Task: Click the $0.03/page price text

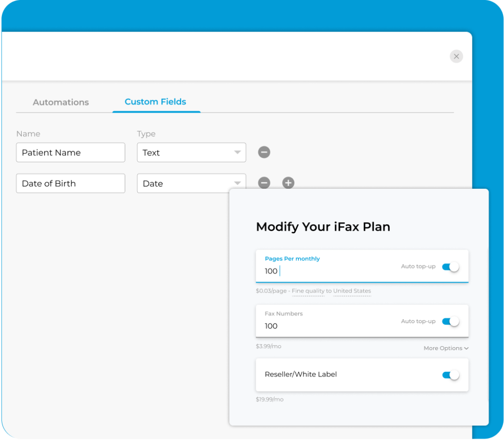Action: [271, 291]
